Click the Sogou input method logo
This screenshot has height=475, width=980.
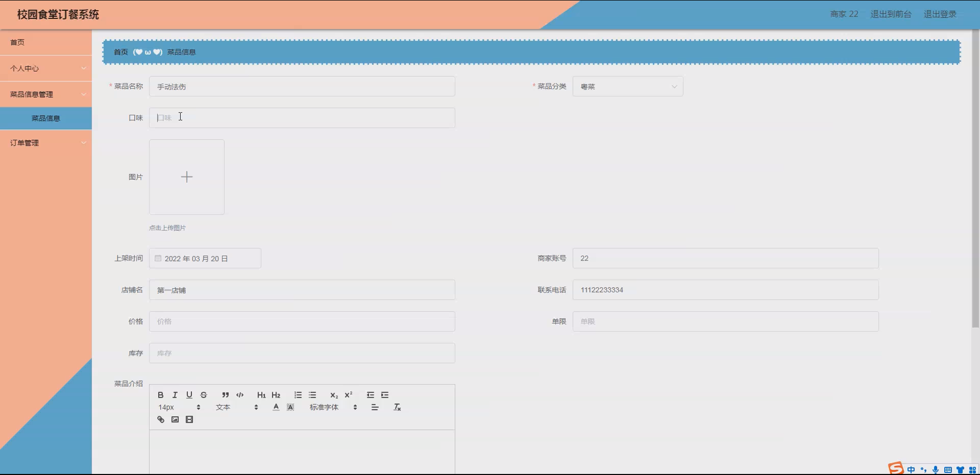click(896, 468)
